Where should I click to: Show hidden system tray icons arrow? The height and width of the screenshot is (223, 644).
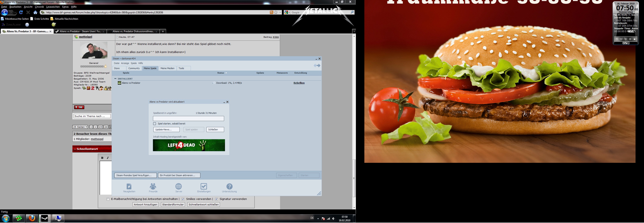pos(318,219)
